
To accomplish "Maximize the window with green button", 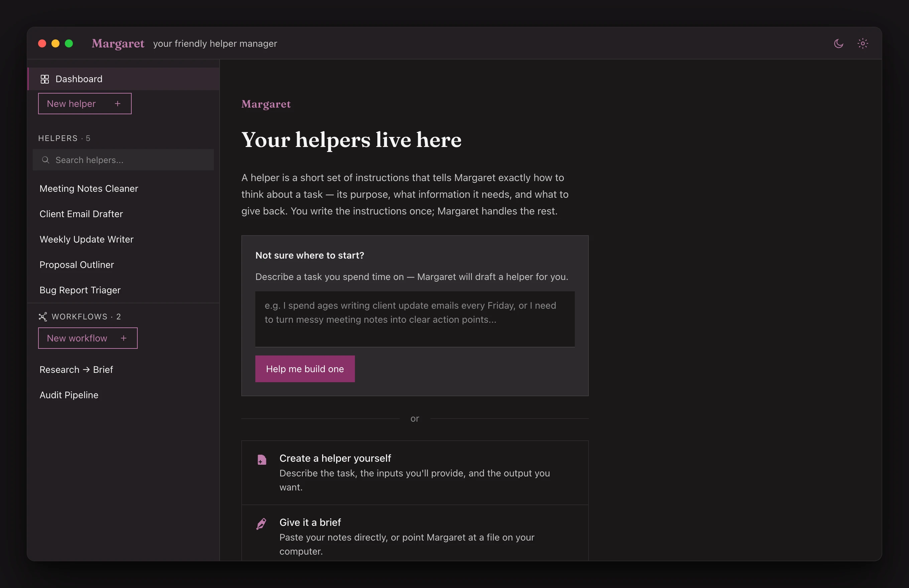I will coord(69,43).
